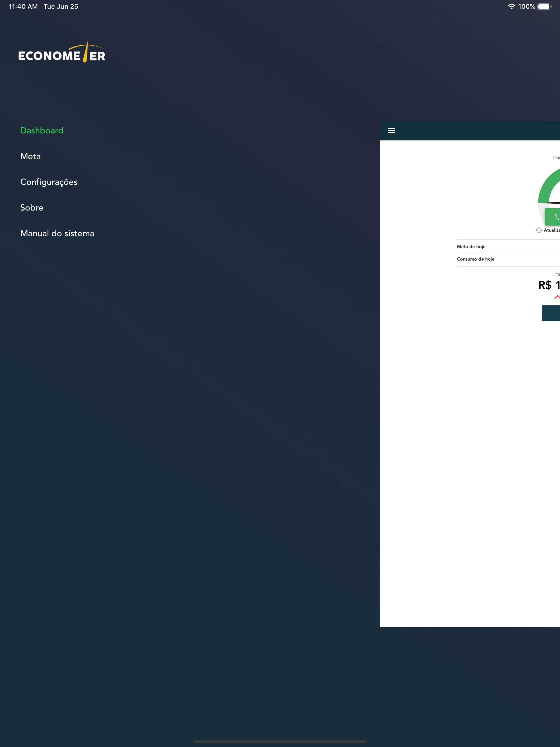The image size is (560, 747).
Task: Tap the hamburger menu icon
Action: [x=391, y=131]
